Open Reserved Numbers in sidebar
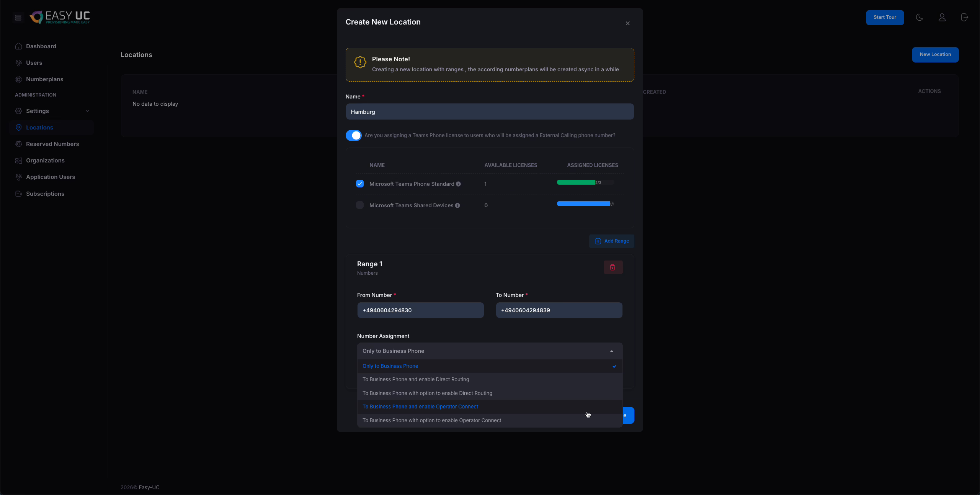Image resolution: width=980 pixels, height=495 pixels. coord(52,144)
